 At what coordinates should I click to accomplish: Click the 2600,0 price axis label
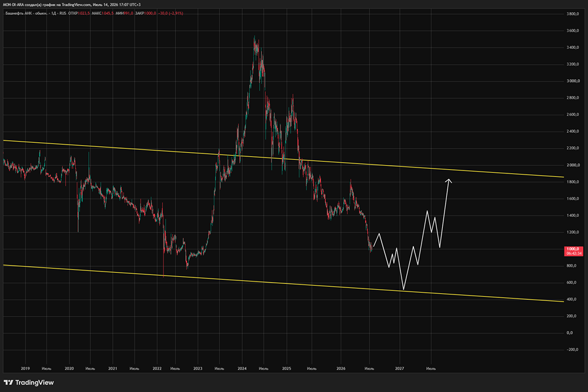pyautogui.click(x=573, y=115)
